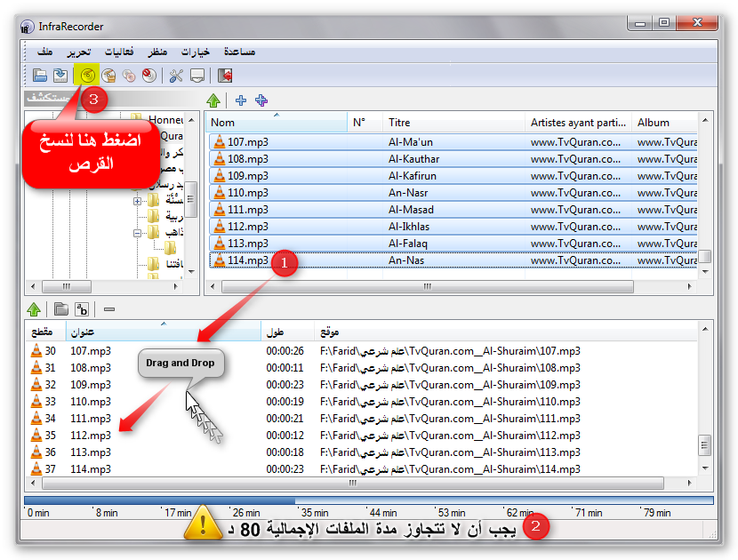Screen dimensions: 738x560
Task: Remove the selected track with the minus icon
Action: pyautogui.click(x=109, y=309)
